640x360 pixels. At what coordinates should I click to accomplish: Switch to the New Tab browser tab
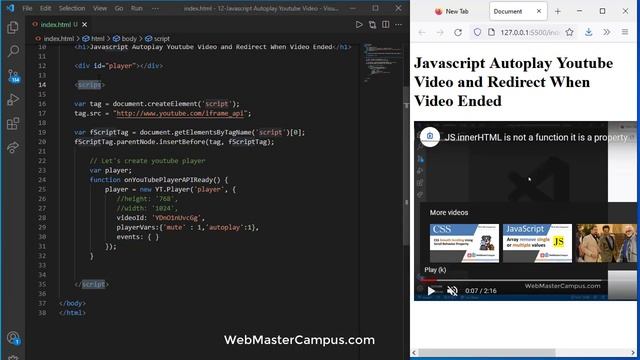point(451,11)
